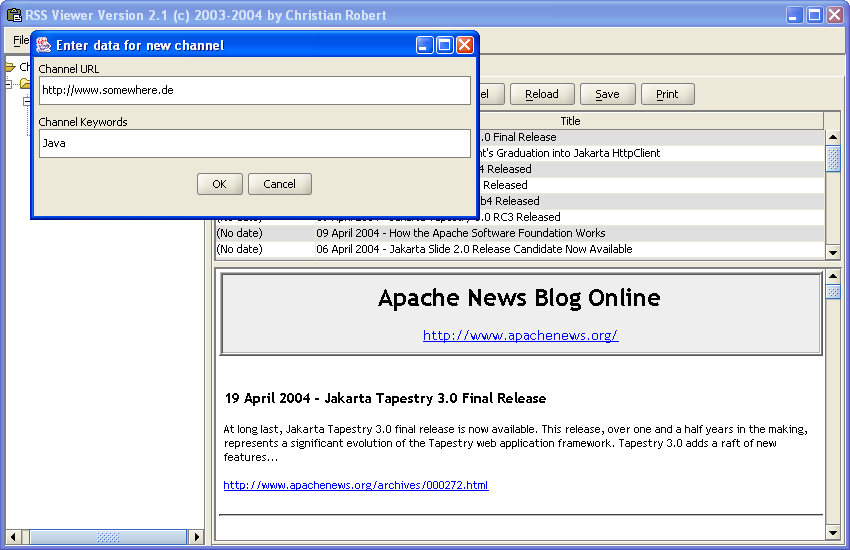Click the '(No date)' cell next to 06 April 2004
The height and width of the screenshot is (550, 850).
265,249
